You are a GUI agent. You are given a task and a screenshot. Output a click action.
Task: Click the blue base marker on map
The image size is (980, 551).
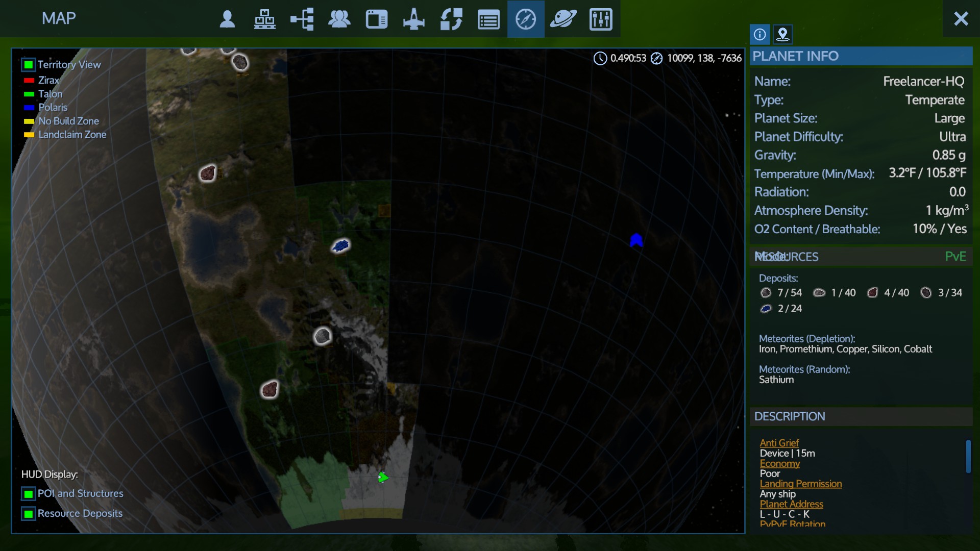pyautogui.click(x=636, y=240)
